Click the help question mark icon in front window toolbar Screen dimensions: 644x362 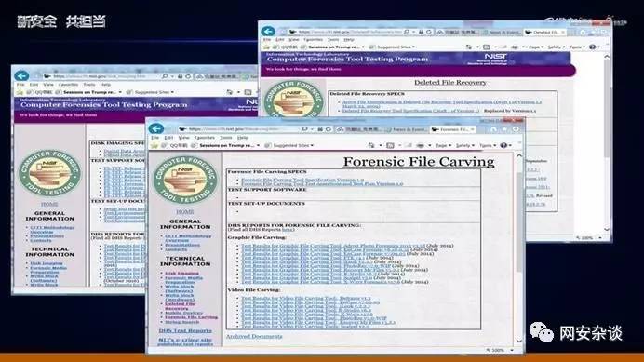[x=504, y=145]
